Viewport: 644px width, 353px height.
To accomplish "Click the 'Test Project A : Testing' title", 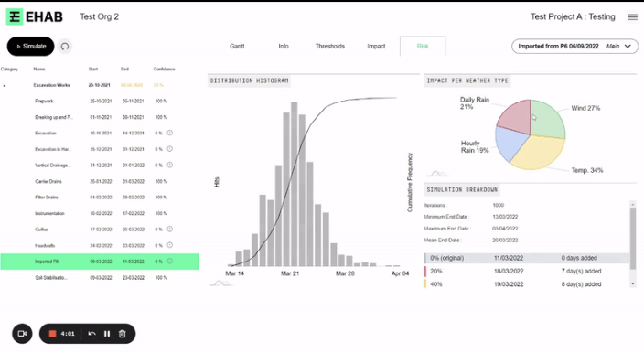I will [573, 16].
